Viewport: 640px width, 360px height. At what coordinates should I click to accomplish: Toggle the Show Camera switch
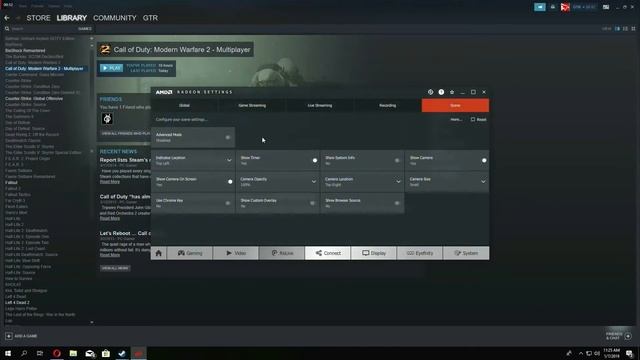click(484, 160)
